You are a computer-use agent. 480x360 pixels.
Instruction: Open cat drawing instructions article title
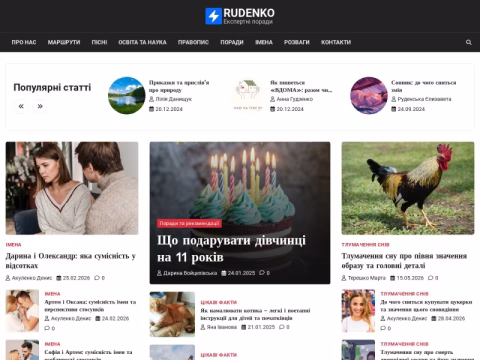[x=255, y=314]
